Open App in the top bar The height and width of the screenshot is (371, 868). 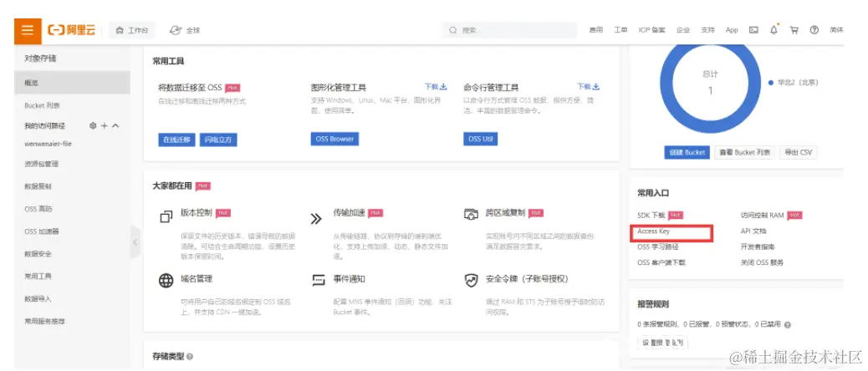[x=732, y=30]
